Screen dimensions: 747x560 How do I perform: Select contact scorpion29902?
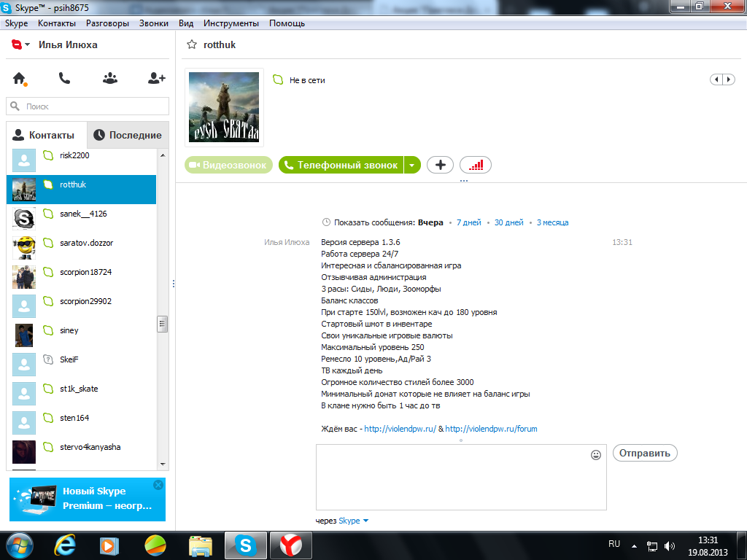click(82, 306)
